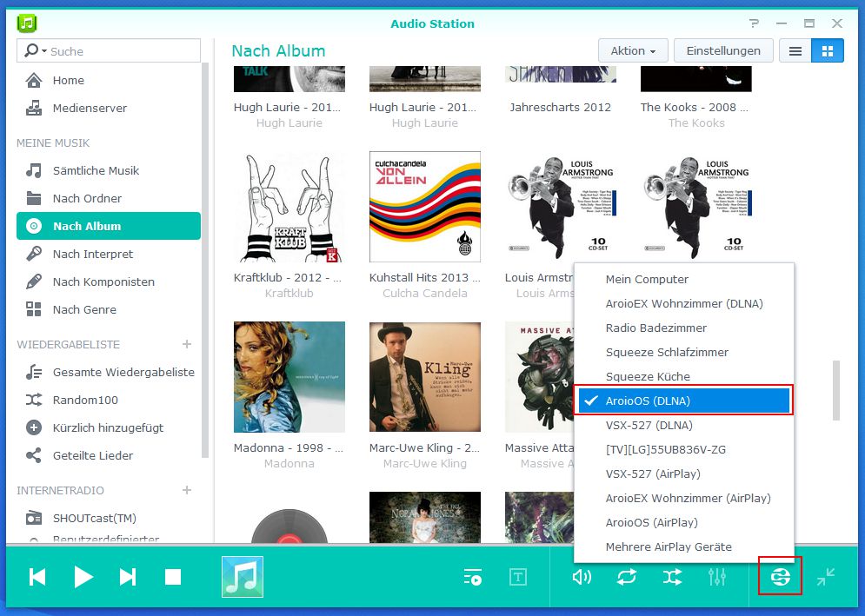Viewport: 865px width, 616px height.
Task: Open the Random100 playlist
Action: point(109,400)
